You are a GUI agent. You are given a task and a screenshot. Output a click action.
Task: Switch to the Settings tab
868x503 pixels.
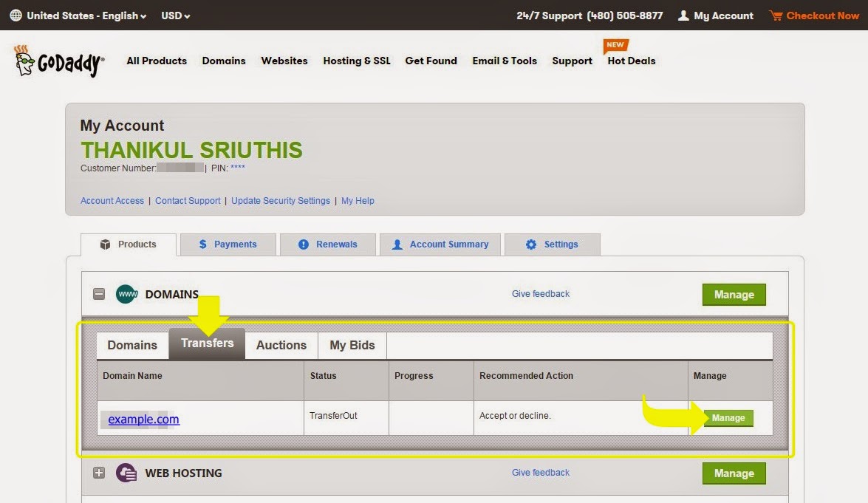coord(553,244)
